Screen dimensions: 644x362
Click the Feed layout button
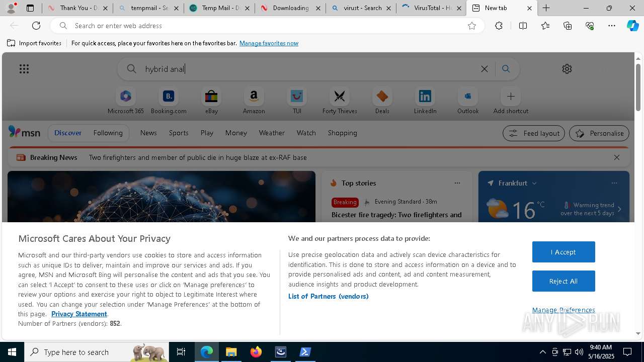point(534,133)
